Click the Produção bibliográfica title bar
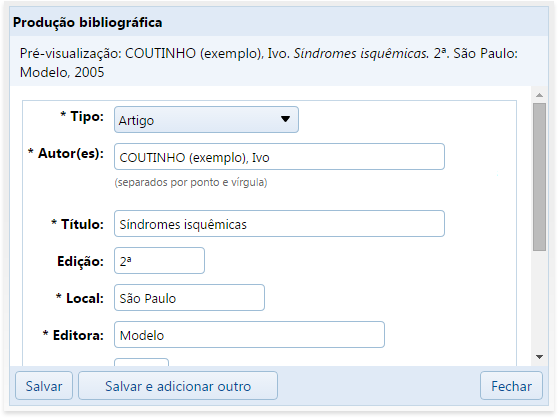The width and height of the screenshot is (558, 418). click(279, 22)
